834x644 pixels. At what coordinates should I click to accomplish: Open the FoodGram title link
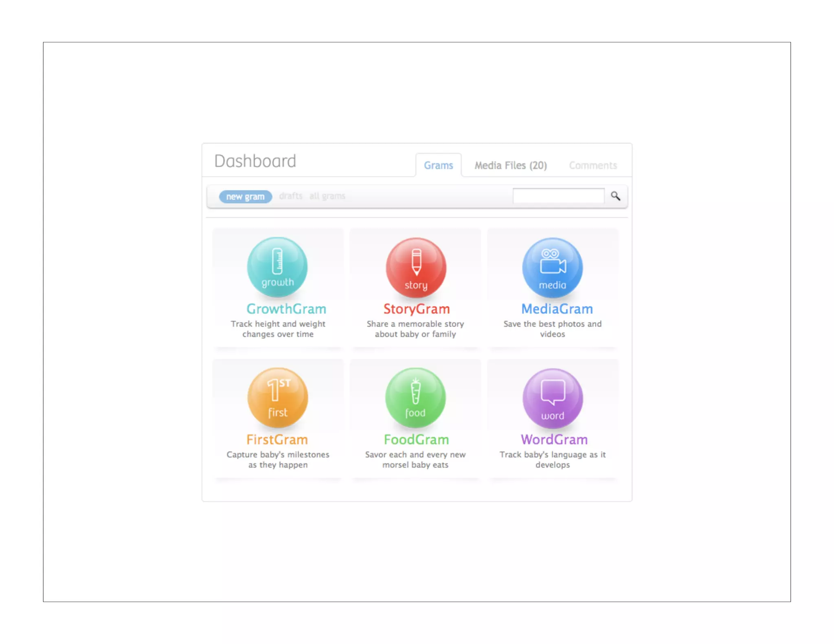(x=416, y=440)
